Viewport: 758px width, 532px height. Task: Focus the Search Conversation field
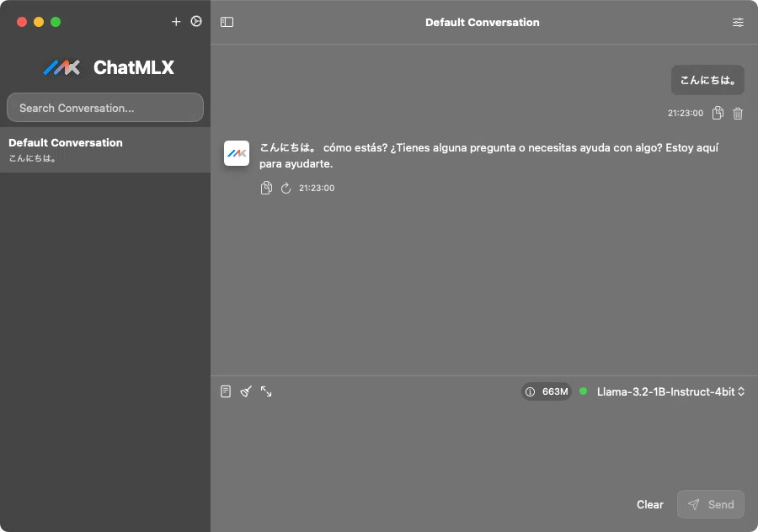(x=105, y=108)
